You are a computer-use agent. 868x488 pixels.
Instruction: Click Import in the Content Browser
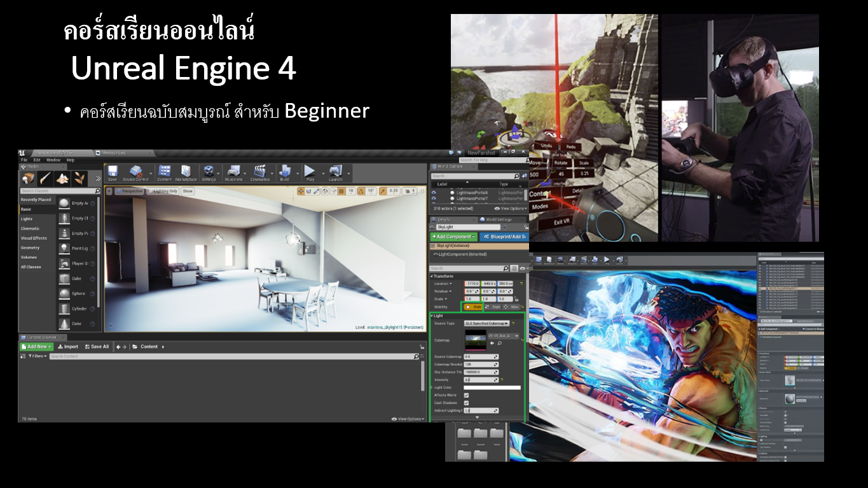click(x=68, y=347)
